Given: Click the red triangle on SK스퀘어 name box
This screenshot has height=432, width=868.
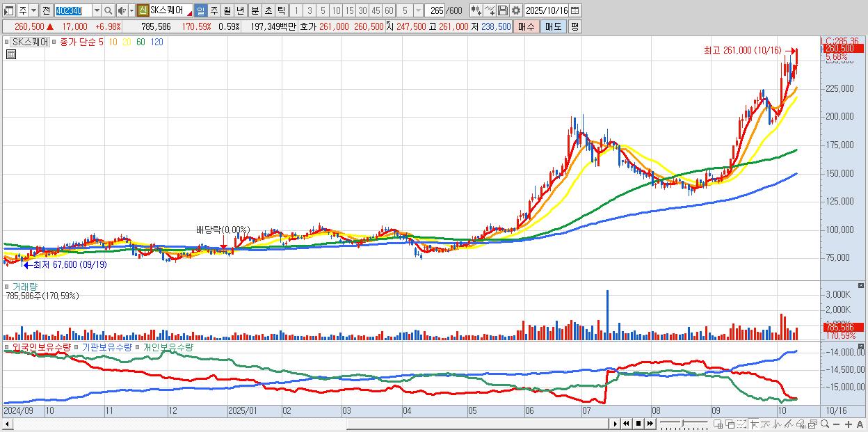Looking at the screenshot, I should coord(189,14).
